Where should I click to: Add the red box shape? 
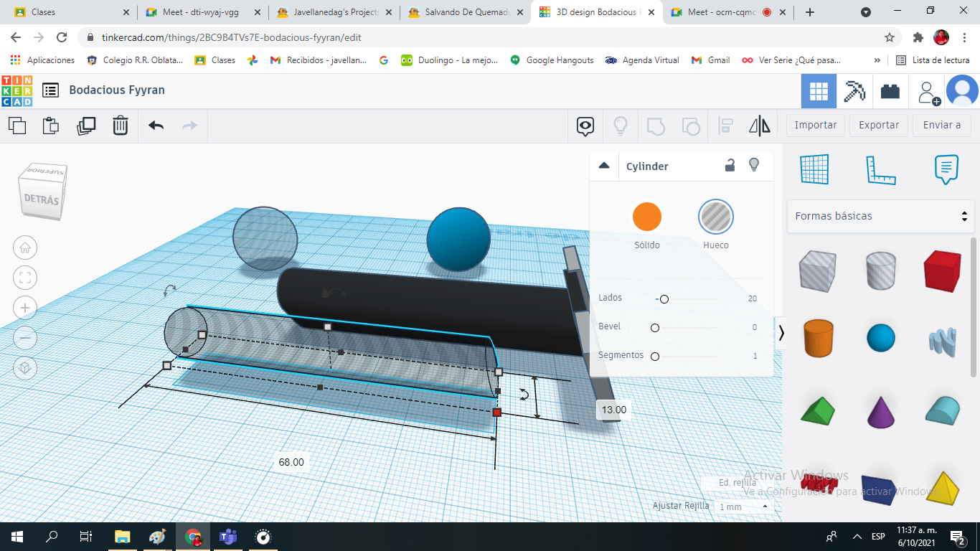click(942, 270)
